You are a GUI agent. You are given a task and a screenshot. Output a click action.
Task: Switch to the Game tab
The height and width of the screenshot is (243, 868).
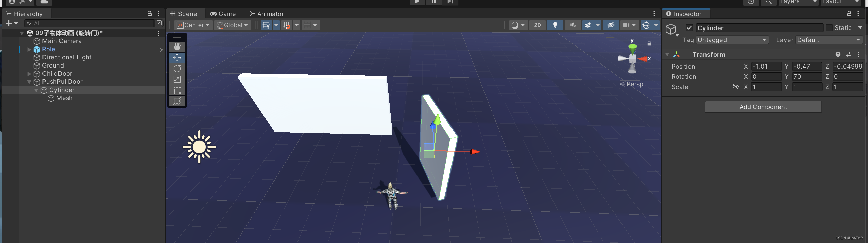tap(223, 14)
